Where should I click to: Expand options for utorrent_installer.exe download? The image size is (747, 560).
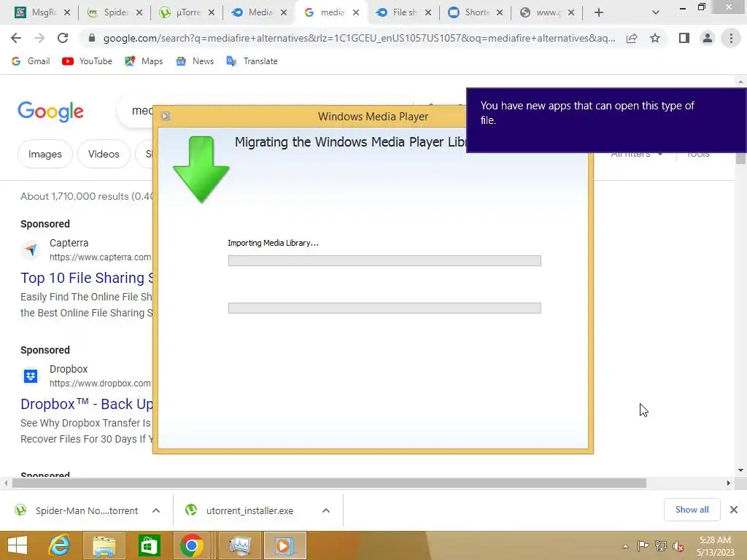(x=326, y=510)
